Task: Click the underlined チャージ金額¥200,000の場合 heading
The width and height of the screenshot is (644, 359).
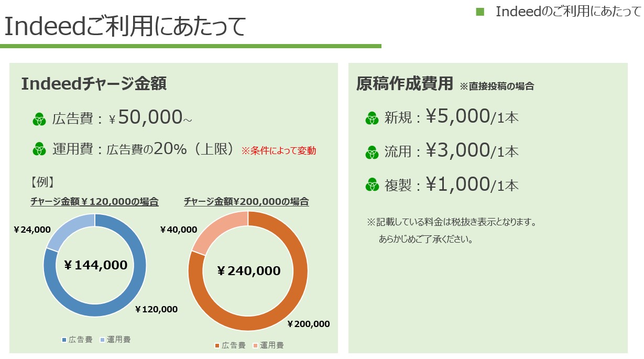Action: coord(246,201)
